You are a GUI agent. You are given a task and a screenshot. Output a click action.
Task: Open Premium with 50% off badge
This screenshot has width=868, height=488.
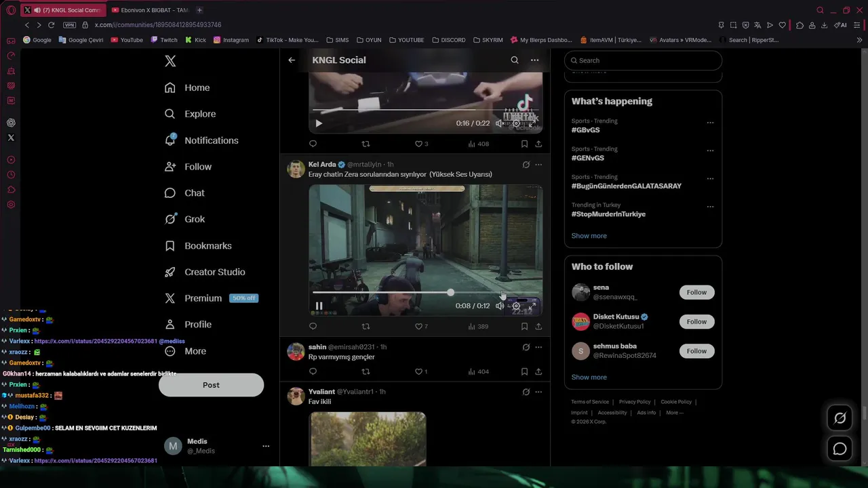211,298
